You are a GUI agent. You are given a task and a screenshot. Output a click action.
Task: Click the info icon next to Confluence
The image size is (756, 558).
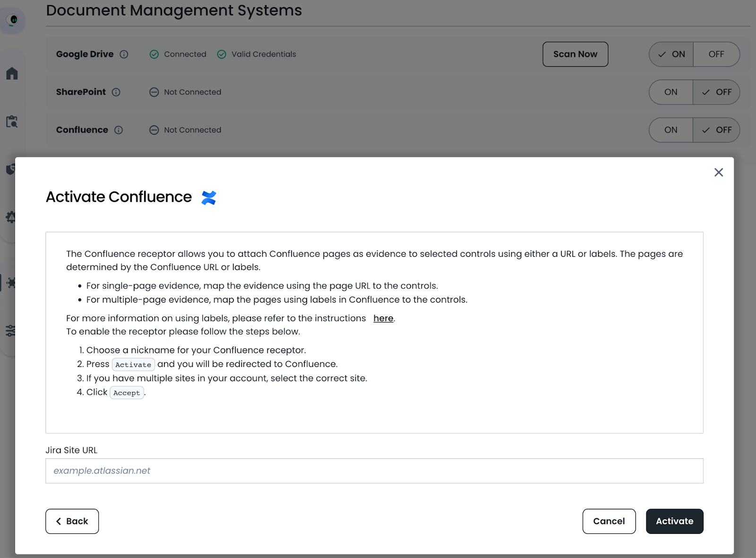pyautogui.click(x=119, y=130)
